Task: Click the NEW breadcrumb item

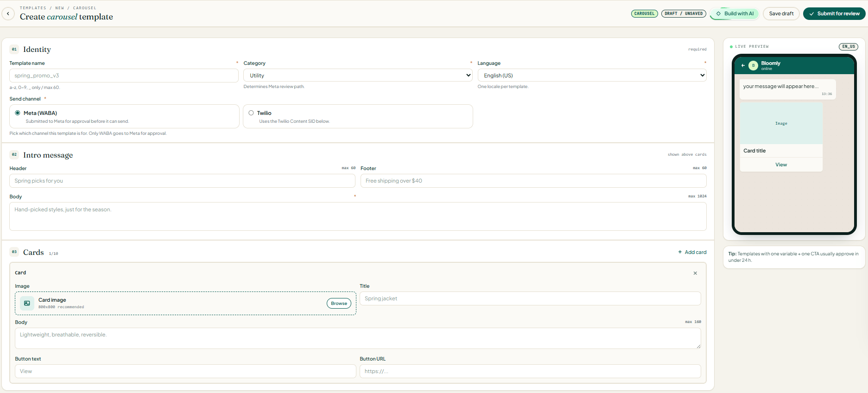Action: [x=60, y=8]
